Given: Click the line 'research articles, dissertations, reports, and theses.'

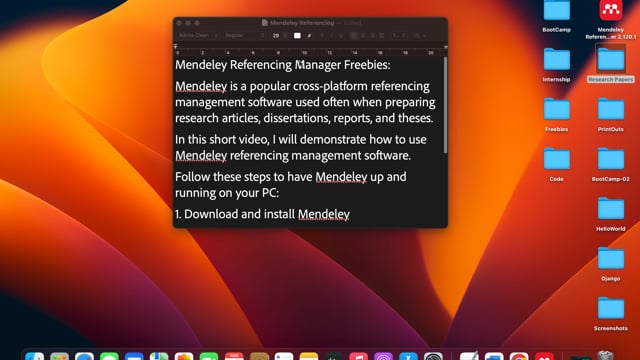Looking at the screenshot, I should (x=304, y=118).
